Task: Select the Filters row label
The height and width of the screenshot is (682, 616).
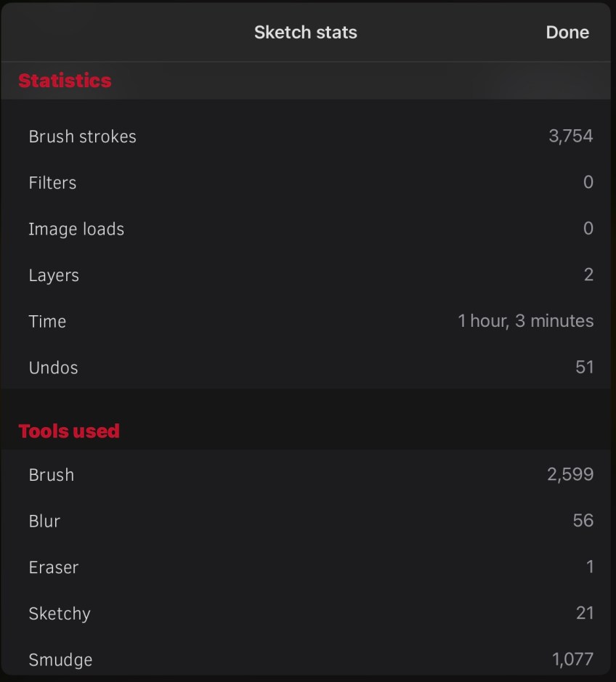Action: [x=52, y=183]
